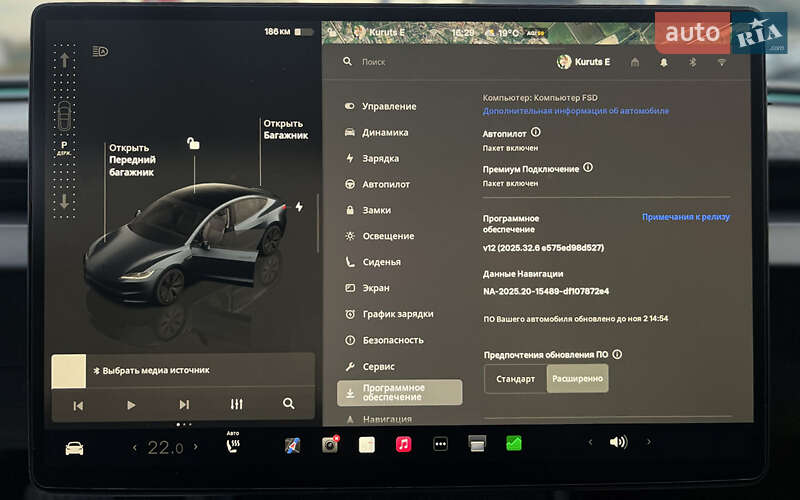
Task: Tap the 22.0 temperature display
Action: 165,447
